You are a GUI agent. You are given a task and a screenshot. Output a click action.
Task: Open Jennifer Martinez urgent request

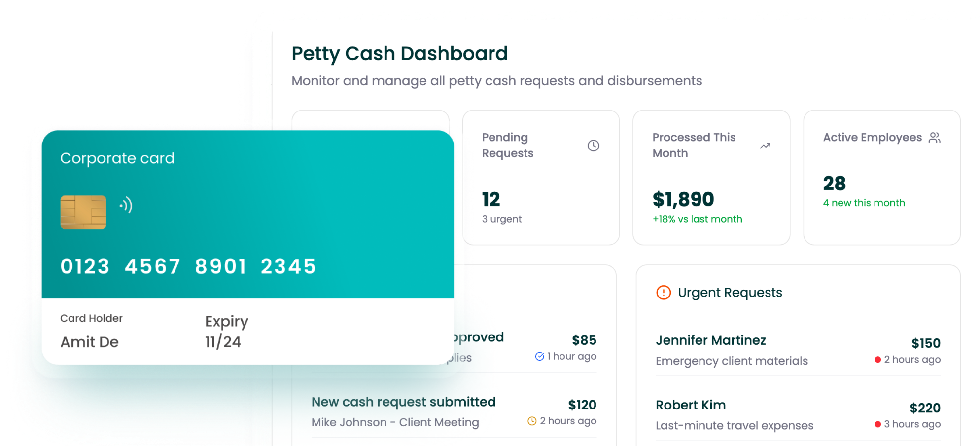(x=710, y=340)
